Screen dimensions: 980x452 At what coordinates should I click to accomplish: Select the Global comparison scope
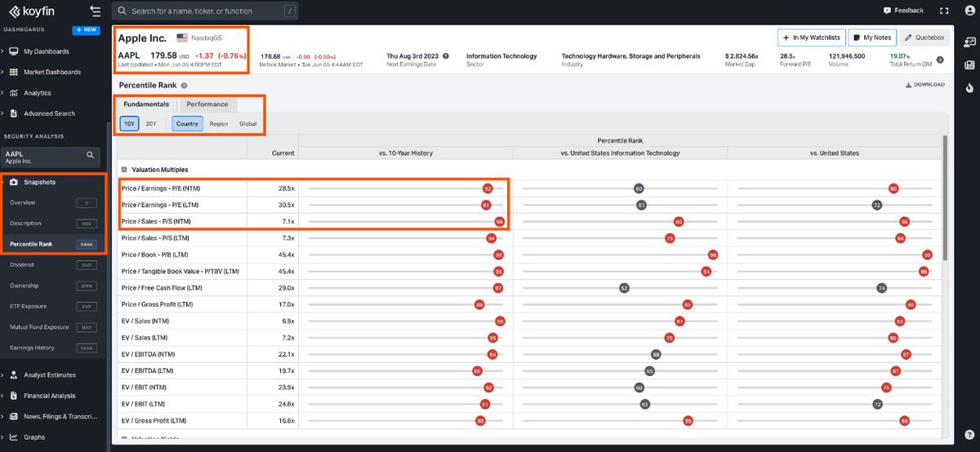(247, 124)
